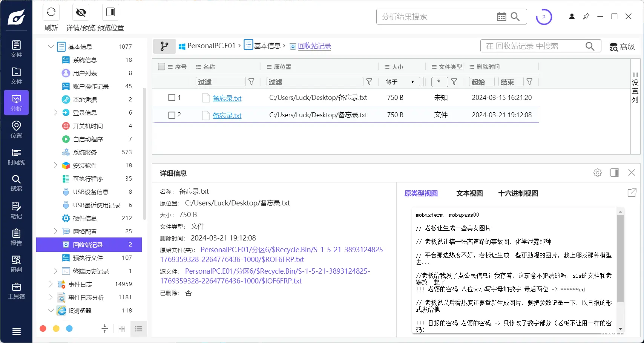Switch to 原类型视图 tab
The height and width of the screenshot is (343, 644).
coord(421,193)
